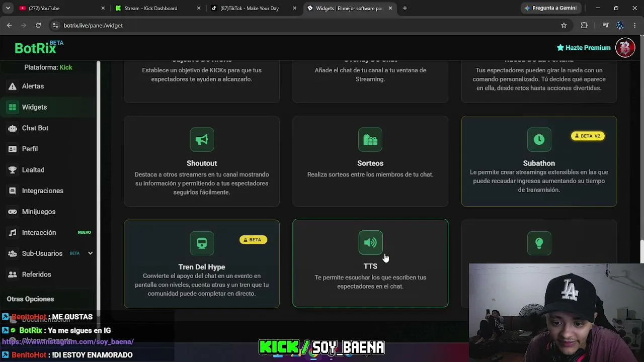Click the Hazte Premium button
This screenshot has width=644, height=362.
tap(584, 48)
